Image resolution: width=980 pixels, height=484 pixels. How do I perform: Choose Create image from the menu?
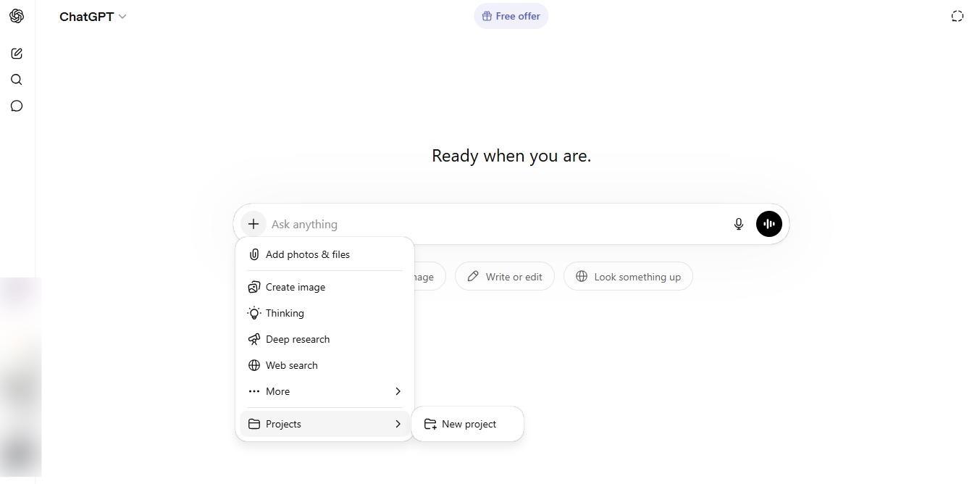pyautogui.click(x=324, y=287)
